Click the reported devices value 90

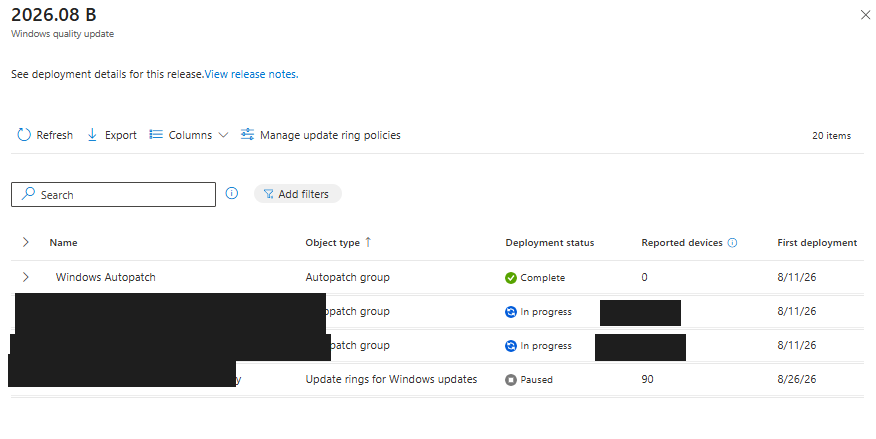click(x=648, y=379)
